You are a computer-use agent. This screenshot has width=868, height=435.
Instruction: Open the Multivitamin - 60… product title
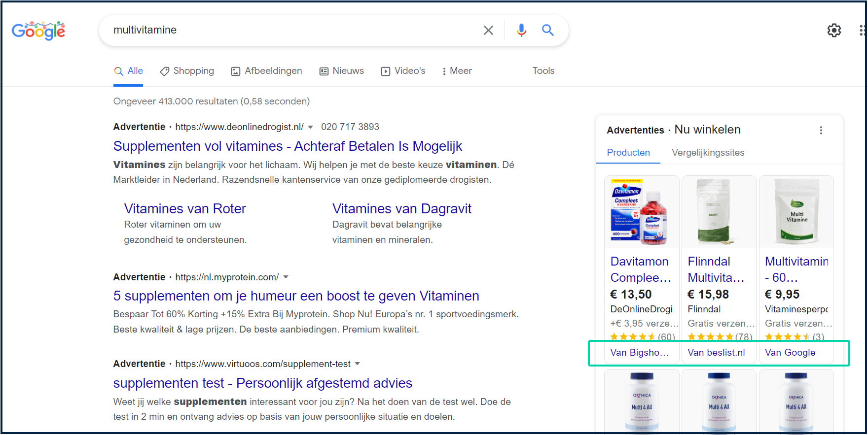click(796, 269)
